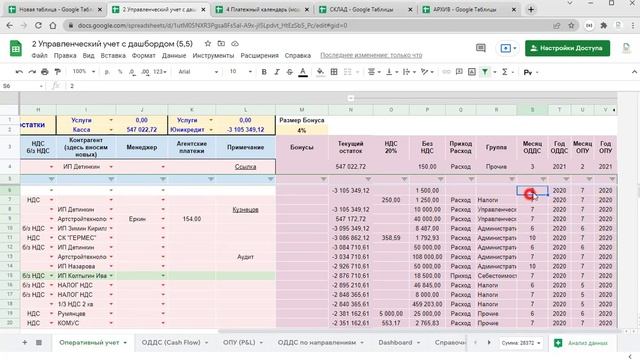Click the increase decimal places icon
The image size is (640, 360).
pos(145,72)
